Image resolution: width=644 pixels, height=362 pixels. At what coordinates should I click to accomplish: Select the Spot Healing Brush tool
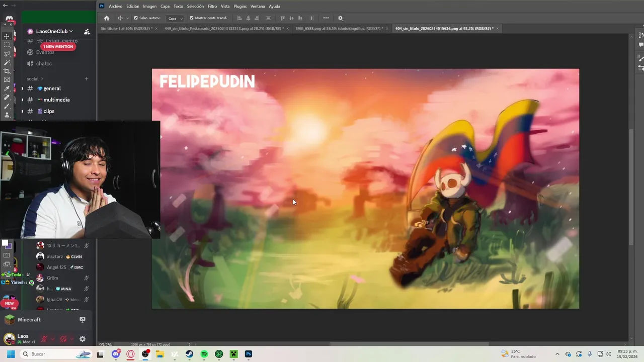[x=7, y=97]
